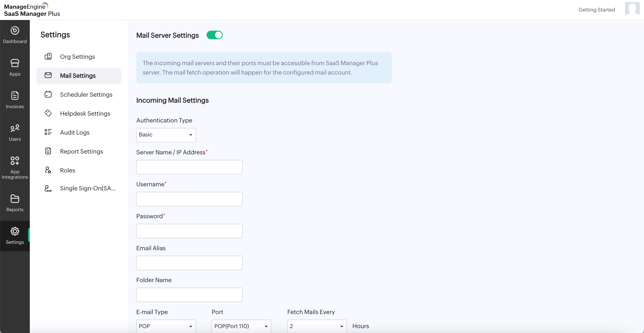Adjust the Fetch Mails Every hours value
Viewport: 644px width, 333px height.
tap(316, 326)
